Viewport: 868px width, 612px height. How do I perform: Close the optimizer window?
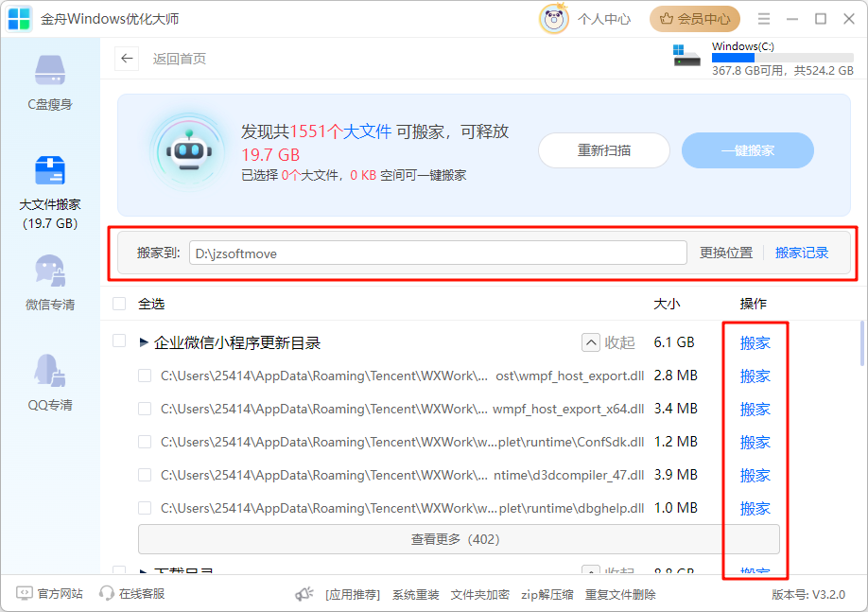849,19
